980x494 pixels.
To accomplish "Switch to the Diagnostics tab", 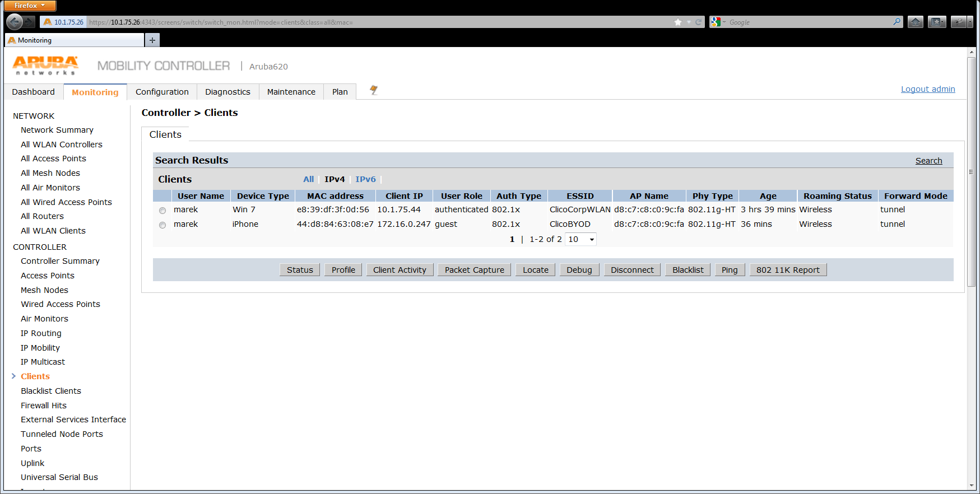I will (x=227, y=92).
